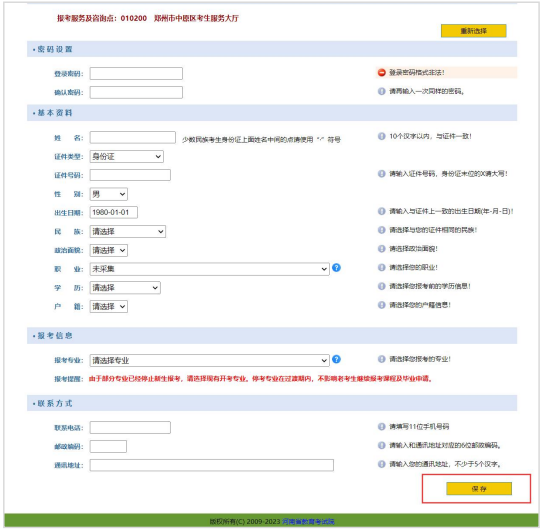This screenshot has height=531, width=542.
Task: Click the info icon beside 请选择您的职业
Action: pyautogui.click(x=382, y=267)
